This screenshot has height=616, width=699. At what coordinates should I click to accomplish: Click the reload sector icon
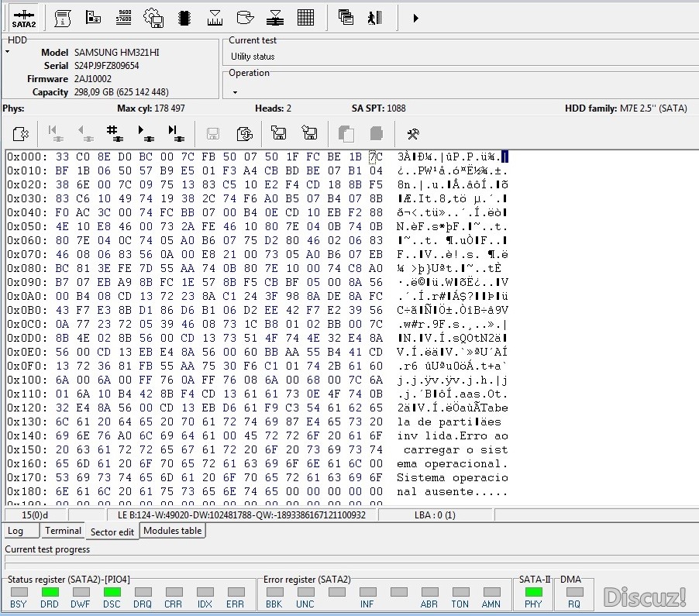click(244, 133)
